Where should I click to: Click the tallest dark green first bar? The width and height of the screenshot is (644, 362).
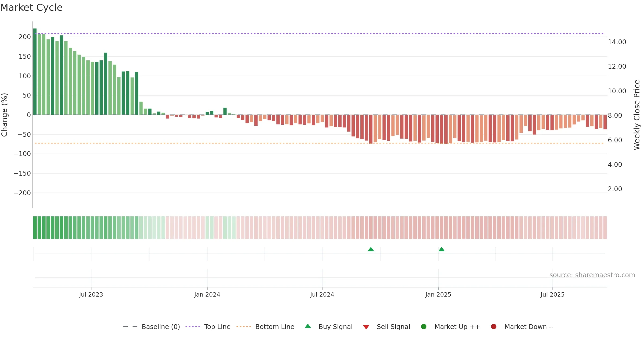coord(35,72)
